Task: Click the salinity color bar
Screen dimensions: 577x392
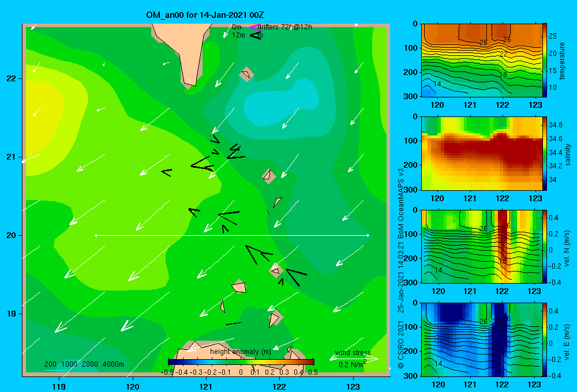Action: (x=545, y=153)
